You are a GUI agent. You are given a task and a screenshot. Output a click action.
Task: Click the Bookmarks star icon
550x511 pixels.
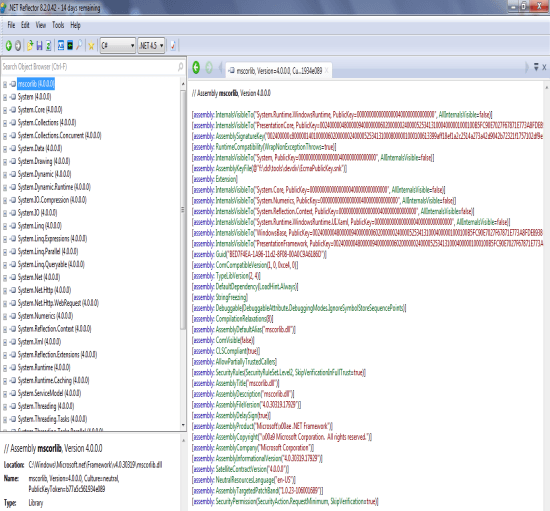click(91, 46)
